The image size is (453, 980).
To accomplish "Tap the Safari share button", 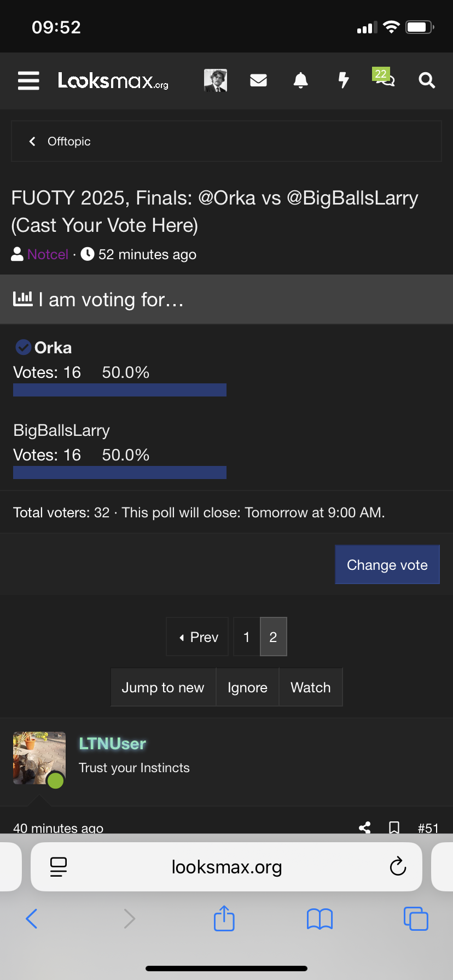I will (x=224, y=919).
